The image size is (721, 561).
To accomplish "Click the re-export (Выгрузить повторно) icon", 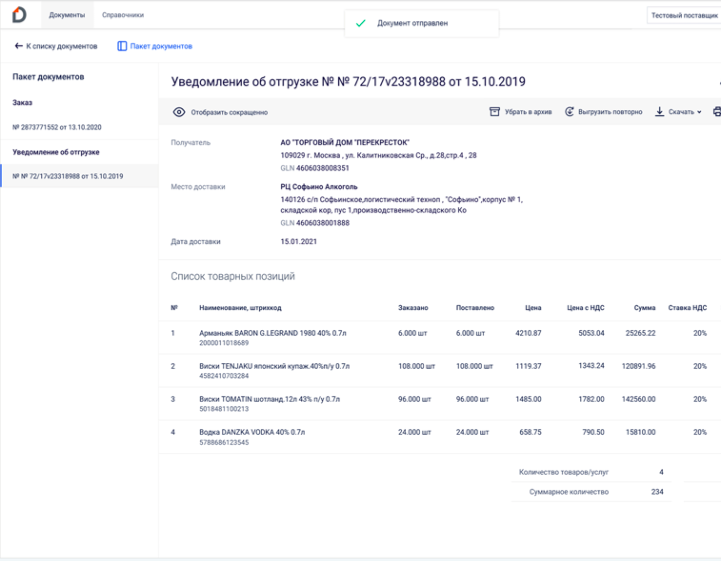I will [570, 112].
